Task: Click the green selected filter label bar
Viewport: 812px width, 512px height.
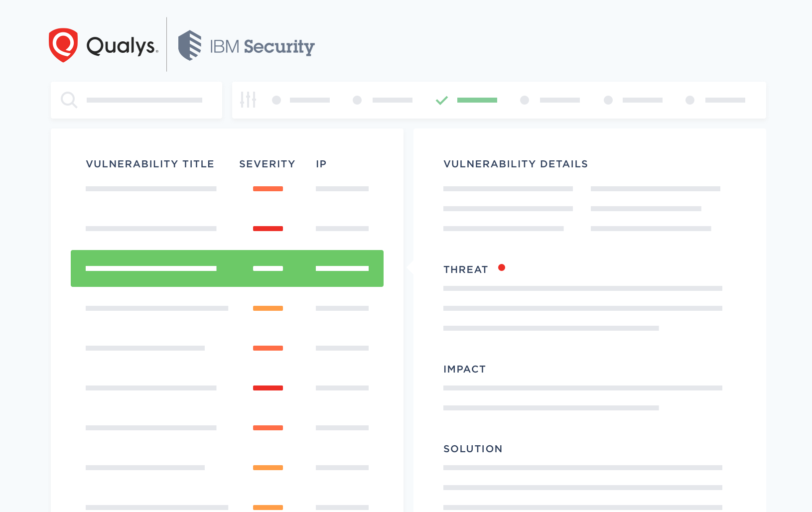Action: [x=477, y=100]
